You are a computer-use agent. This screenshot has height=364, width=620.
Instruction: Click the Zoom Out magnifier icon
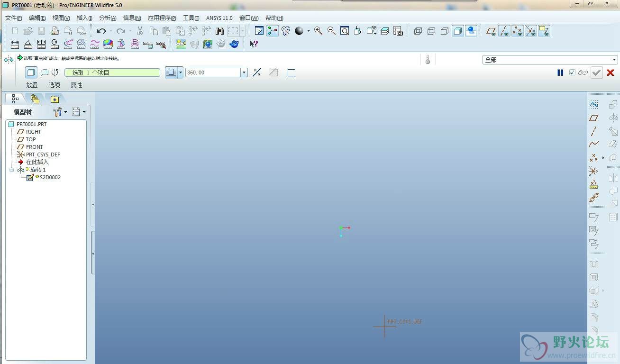click(x=331, y=31)
